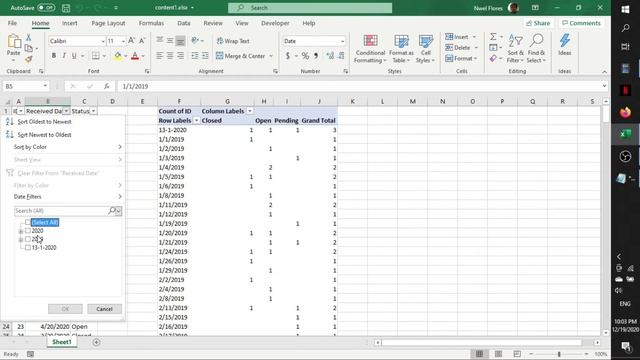Use the Format Painter brush
The height and width of the screenshot is (360, 640).
tap(29, 59)
